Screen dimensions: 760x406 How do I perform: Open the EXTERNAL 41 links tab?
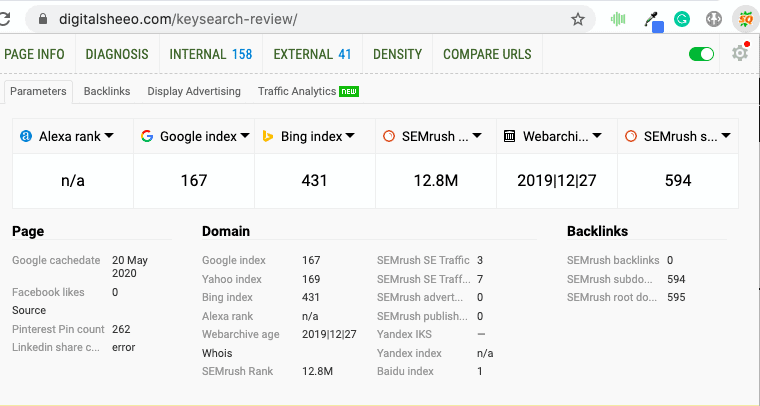click(x=312, y=54)
